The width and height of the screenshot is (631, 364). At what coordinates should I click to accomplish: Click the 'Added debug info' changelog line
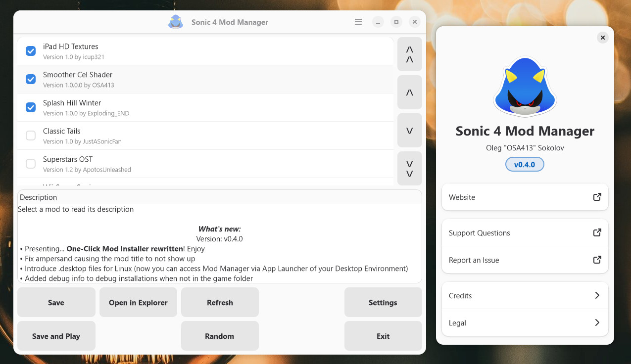136,278
